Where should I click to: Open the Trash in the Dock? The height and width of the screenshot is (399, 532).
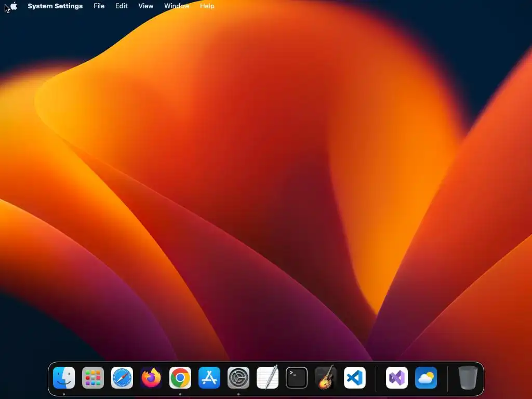[x=468, y=378]
